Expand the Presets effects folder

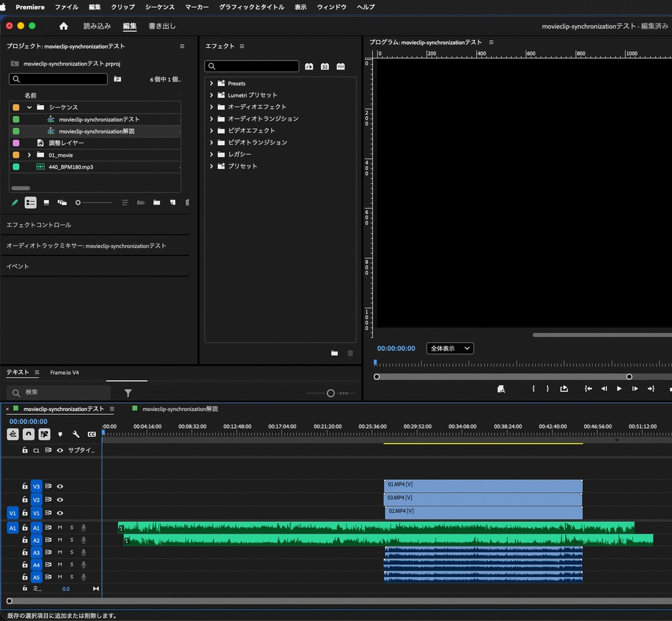(x=211, y=83)
